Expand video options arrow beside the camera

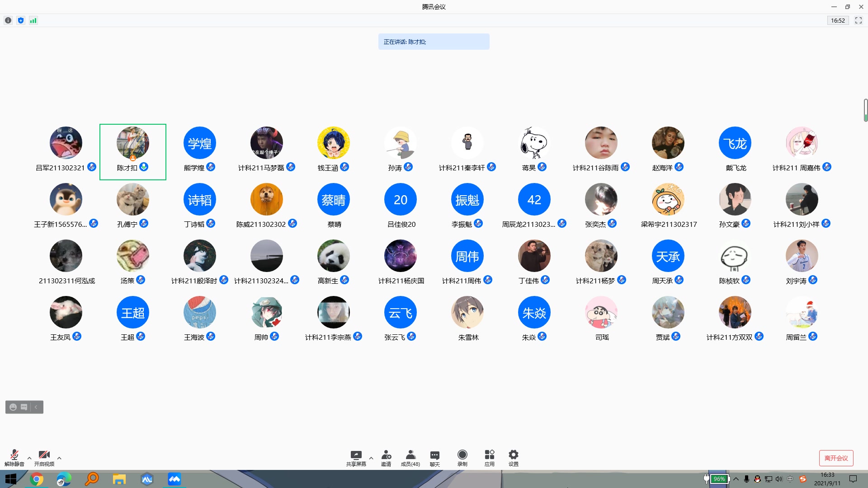pyautogui.click(x=59, y=458)
